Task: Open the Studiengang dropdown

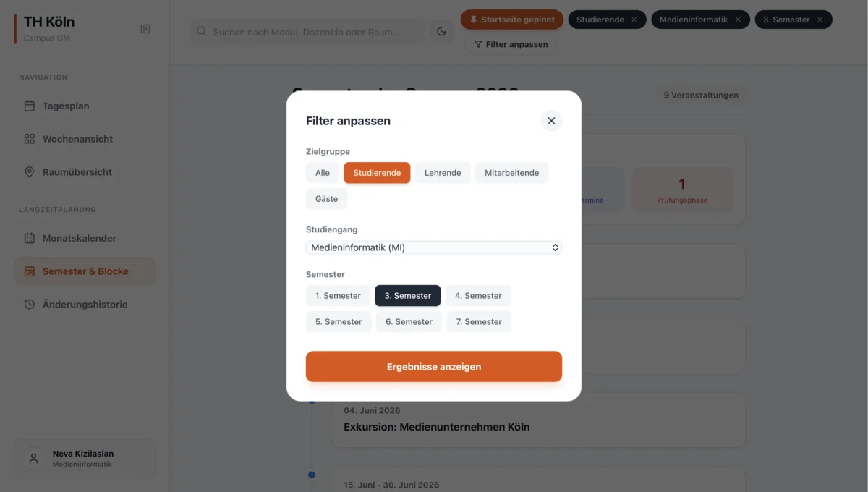Action: tap(434, 247)
